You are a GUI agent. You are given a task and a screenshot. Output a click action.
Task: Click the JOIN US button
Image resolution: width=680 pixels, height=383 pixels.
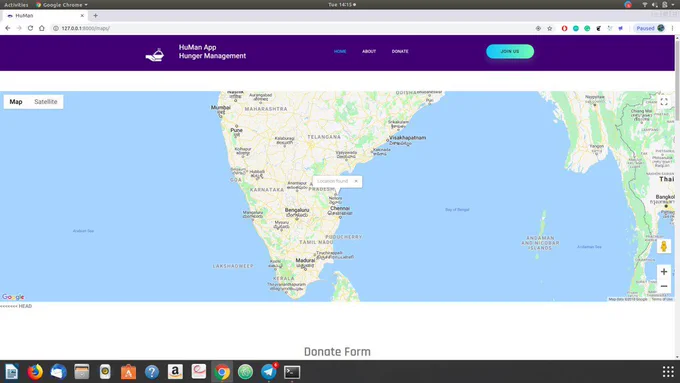(x=510, y=51)
